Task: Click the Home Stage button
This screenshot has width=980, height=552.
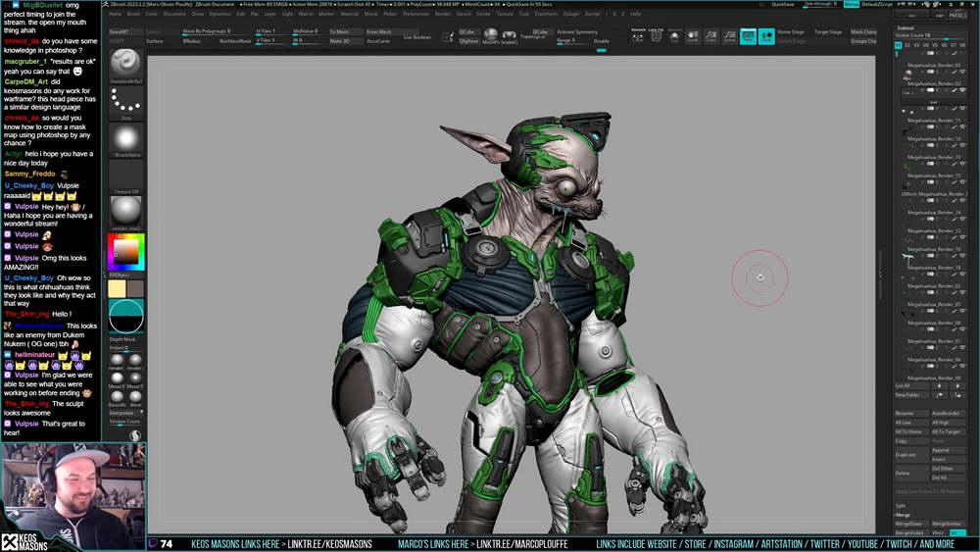Action: click(x=791, y=32)
